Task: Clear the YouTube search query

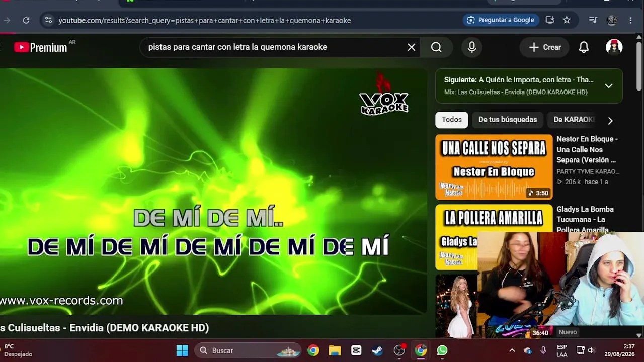Action: [x=412, y=47]
